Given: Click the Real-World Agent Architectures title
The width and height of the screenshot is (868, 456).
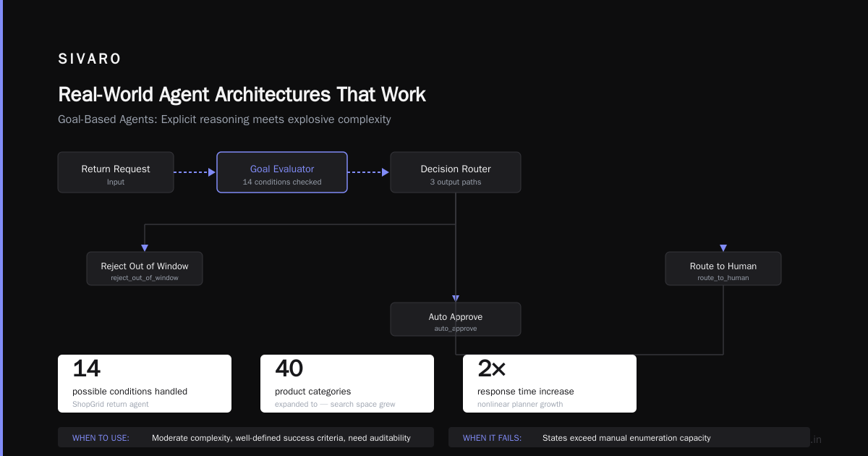Looking at the screenshot, I should [x=242, y=95].
